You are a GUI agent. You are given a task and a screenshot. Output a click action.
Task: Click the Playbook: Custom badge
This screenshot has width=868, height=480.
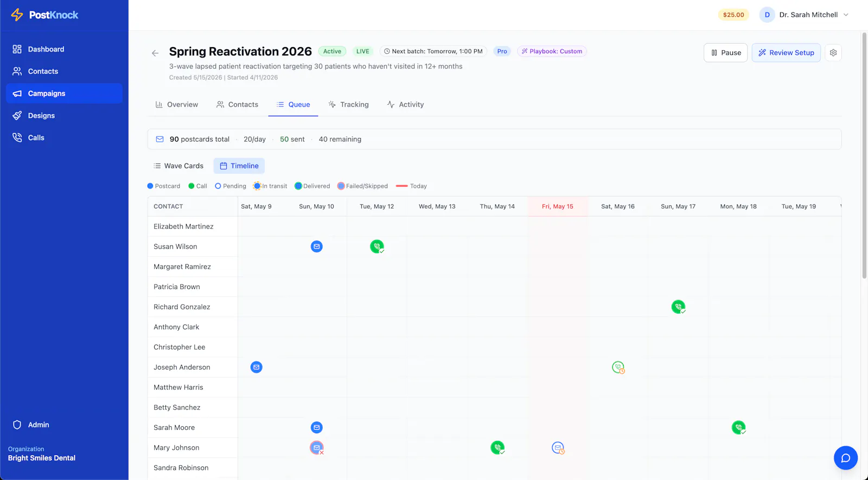(x=552, y=52)
